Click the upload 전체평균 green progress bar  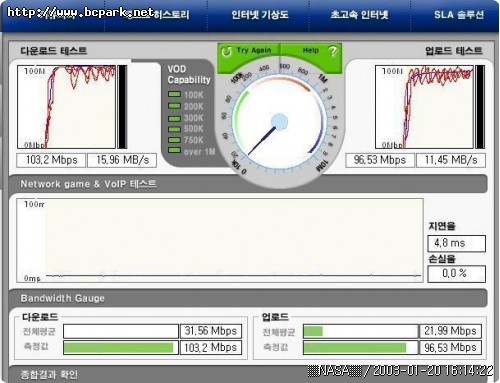[x=313, y=331]
